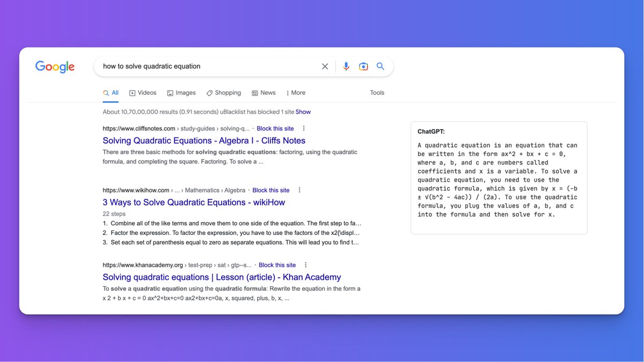
Task: Open options menu for Cliffs Notes result
Action: click(304, 129)
